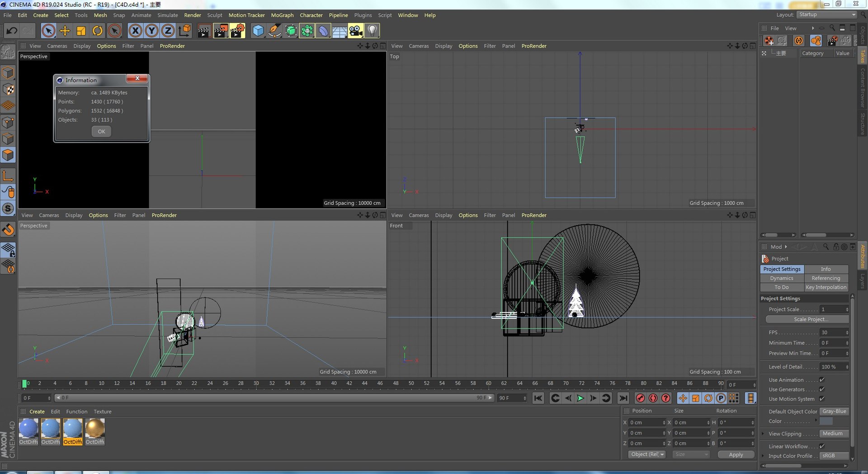Image resolution: width=868 pixels, height=474 pixels.
Task: Add a Cube primitive object
Action: tap(258, 31)
